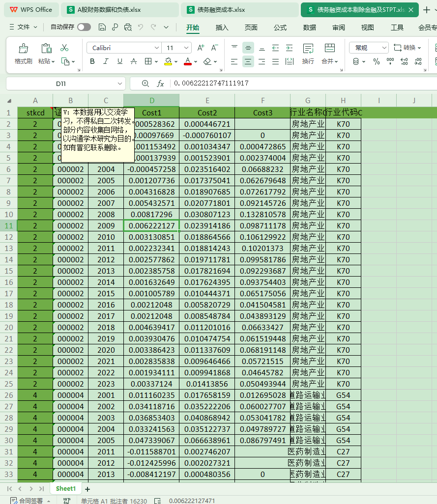Click the insert function fx icon

coord(160,84)
